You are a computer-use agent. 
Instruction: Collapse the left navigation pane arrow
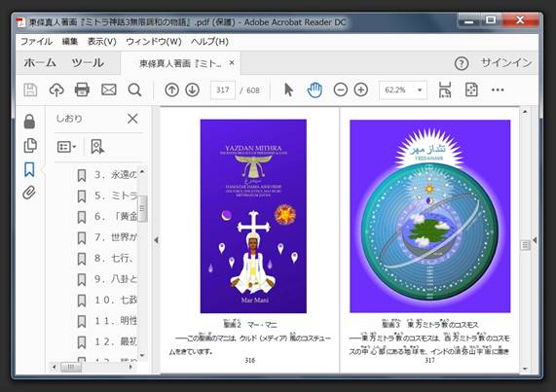click(156, 240)
